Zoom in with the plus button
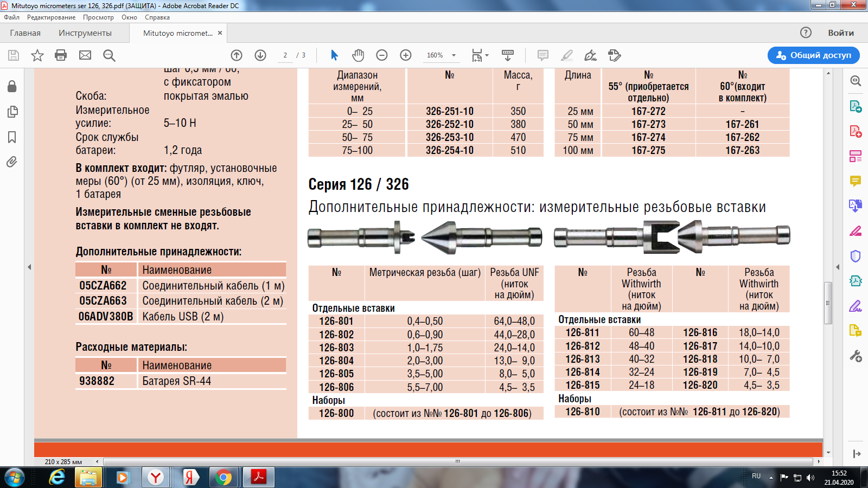 click(x=406, y=55)
